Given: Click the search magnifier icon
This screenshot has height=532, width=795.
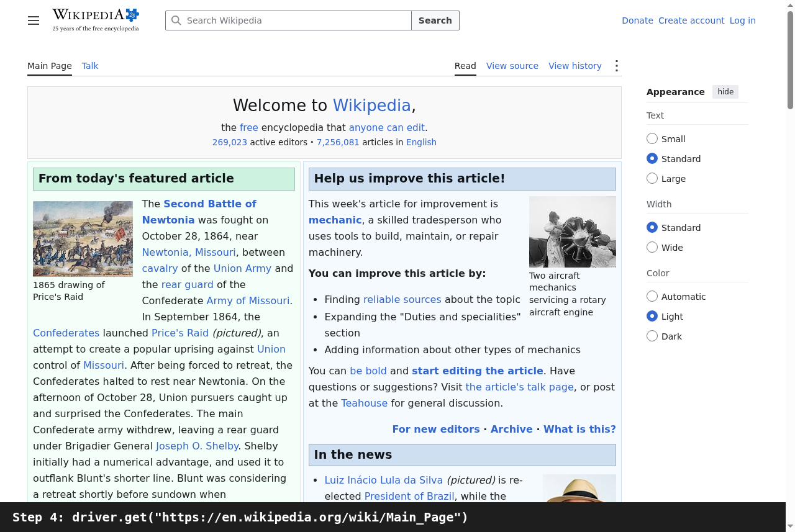Looking at the screenshot, I should (x=176, y=20).
